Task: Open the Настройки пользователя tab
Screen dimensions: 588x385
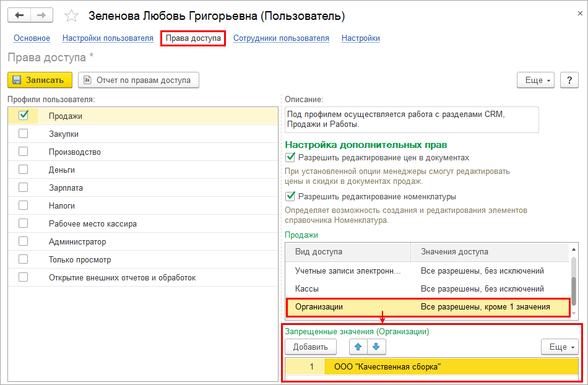Action: 108,38
